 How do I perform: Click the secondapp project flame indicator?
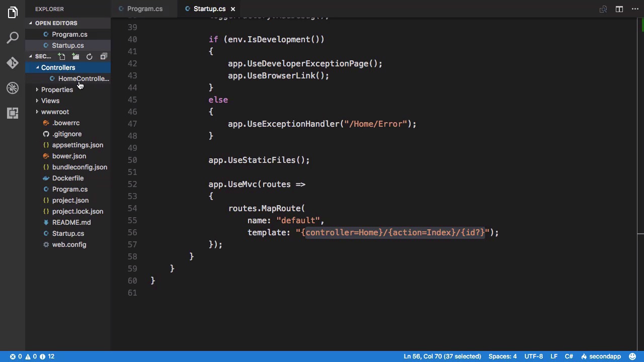(601, 356)
